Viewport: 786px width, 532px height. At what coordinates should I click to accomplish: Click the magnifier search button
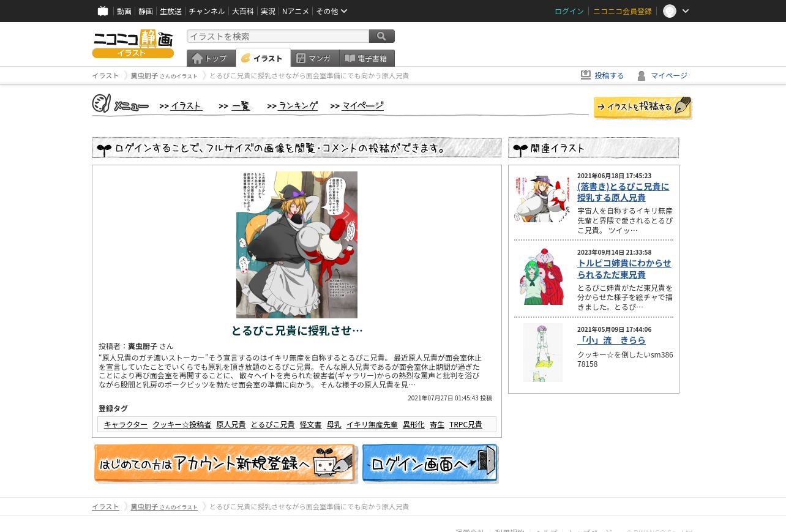pyautogui.click(x=382, y=36)
